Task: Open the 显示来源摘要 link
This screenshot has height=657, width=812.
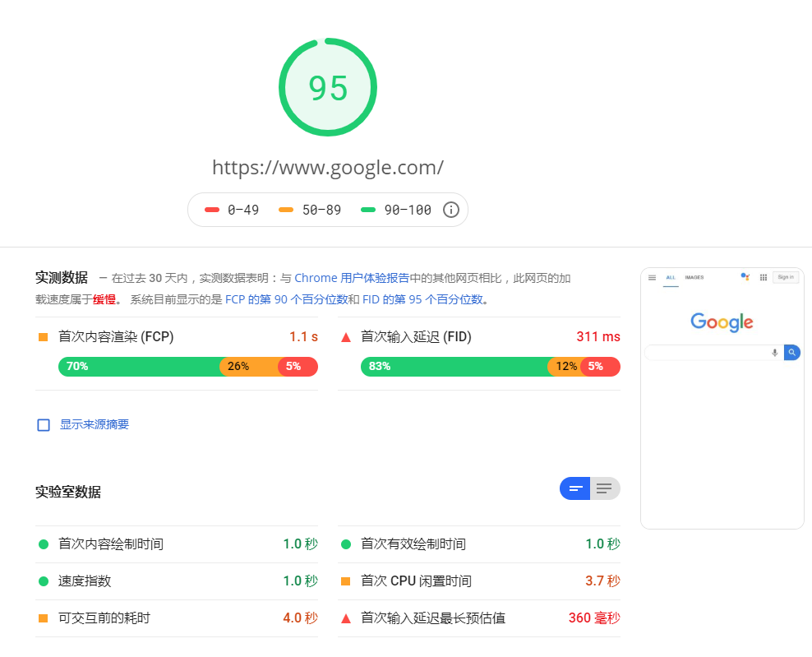Action: [x=95, y=424]
